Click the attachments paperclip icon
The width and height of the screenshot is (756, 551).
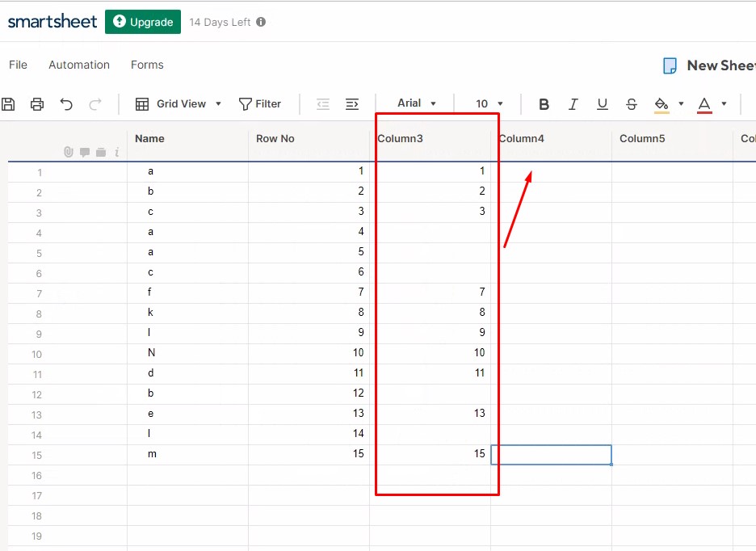[x=69, y=152]
